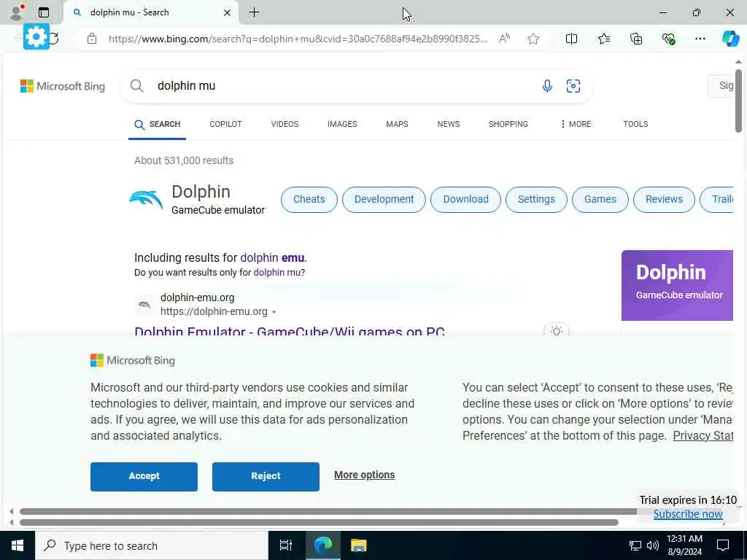Select the Download chip
The width and height of the screenshot is (747, 560).
click(x=465, y=200)
